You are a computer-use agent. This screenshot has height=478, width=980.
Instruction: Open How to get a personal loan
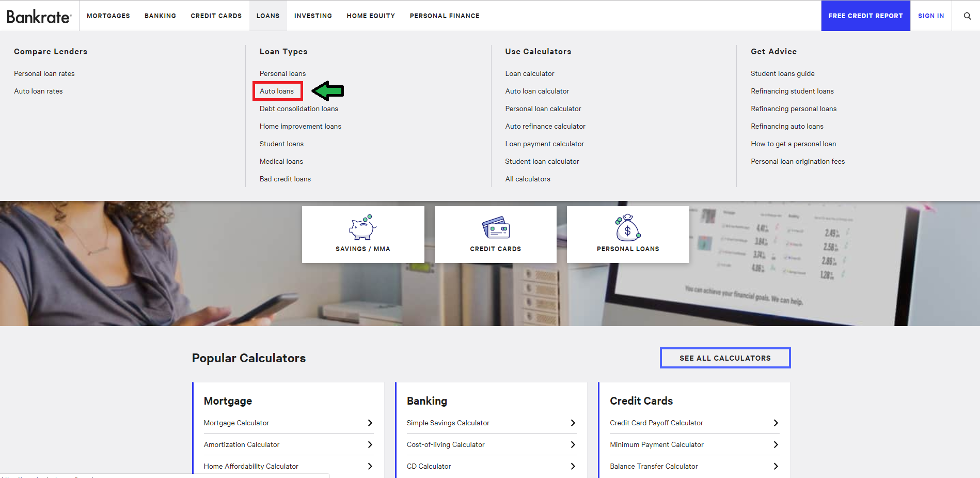[794, 144]
